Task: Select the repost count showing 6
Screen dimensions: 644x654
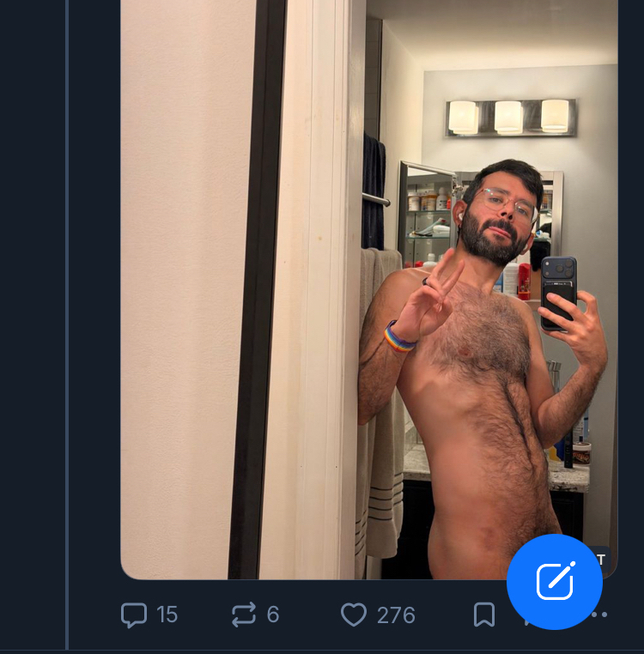Action: [x=273, y=615]
